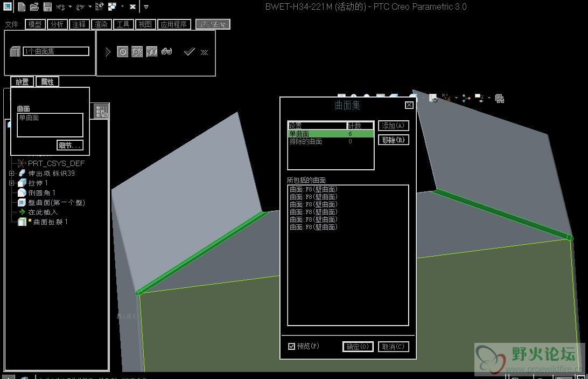Open the 放置 placement tab
Image resolution: width=588 pixels, height=379 pixels.
[22, 81]
